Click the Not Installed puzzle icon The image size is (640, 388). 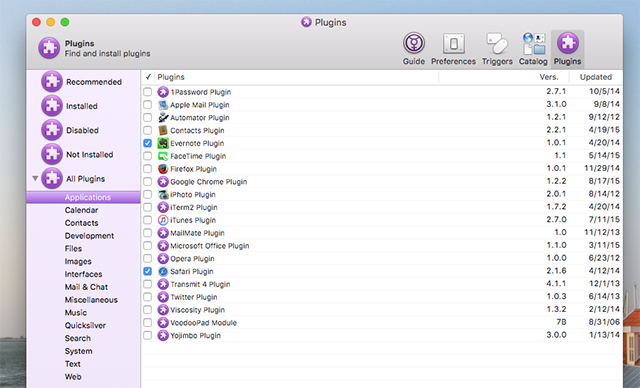click(52, 154)
